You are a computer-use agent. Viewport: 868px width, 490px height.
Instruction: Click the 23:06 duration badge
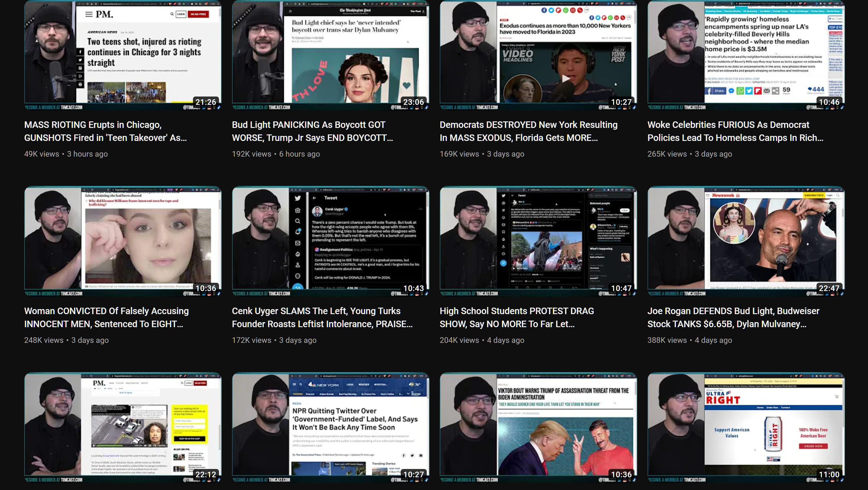414,102
